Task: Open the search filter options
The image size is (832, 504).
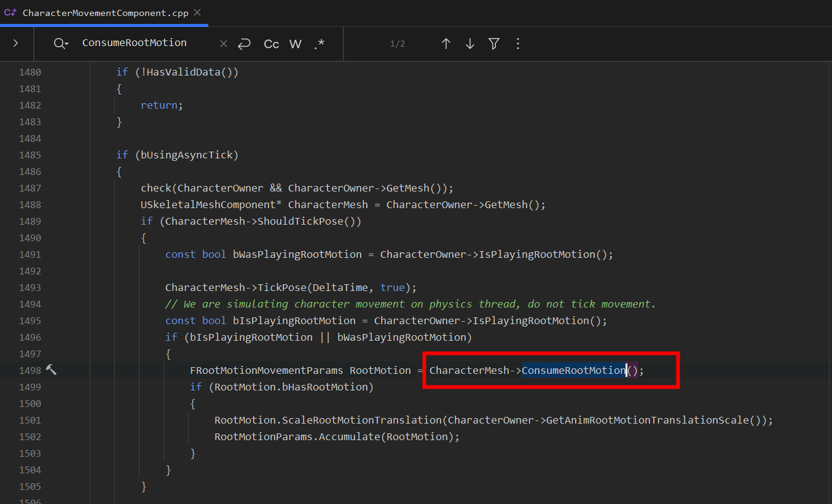Action: (x=494, y=44)
